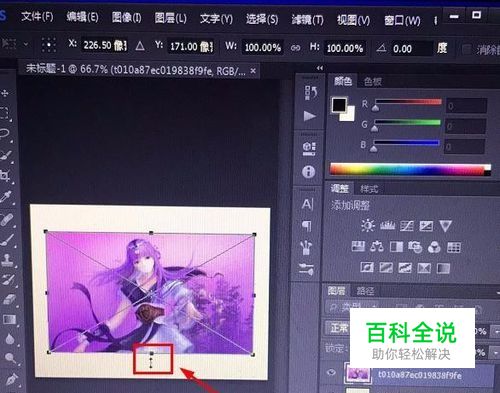Add a Brightness/Contrast adjustment
Image resolution: width=500 pixels, height=393 pixels.
coord(368,226)
